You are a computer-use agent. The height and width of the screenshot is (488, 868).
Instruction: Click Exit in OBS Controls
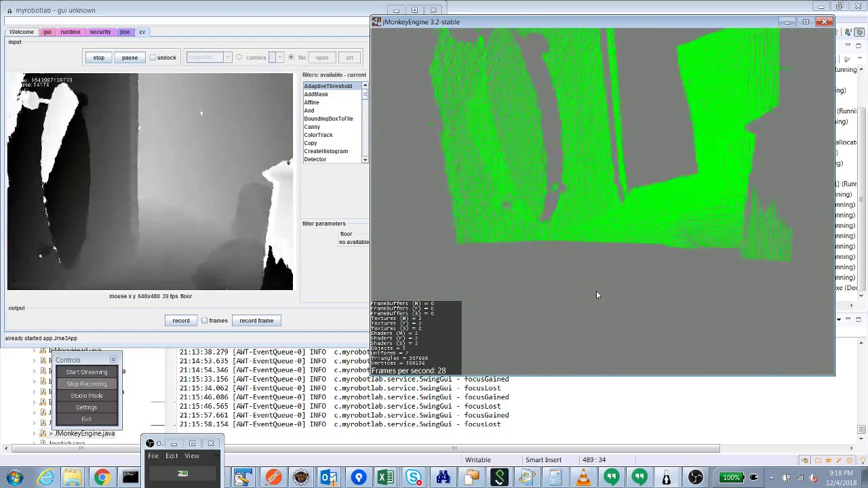coord(87,419)
